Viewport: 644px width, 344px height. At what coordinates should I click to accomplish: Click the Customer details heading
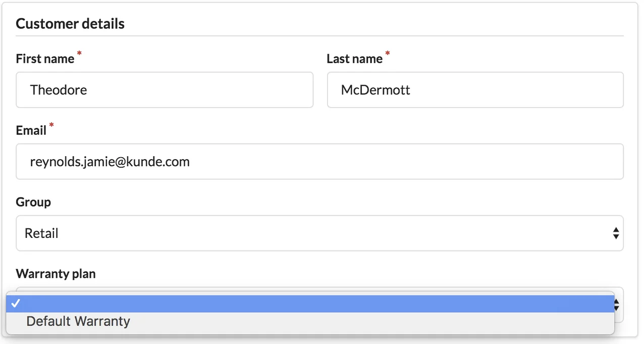[70, 24]
